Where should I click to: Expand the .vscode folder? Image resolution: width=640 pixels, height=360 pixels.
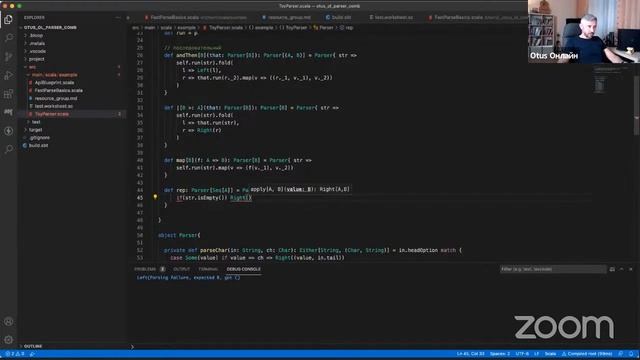click(37, 51)
